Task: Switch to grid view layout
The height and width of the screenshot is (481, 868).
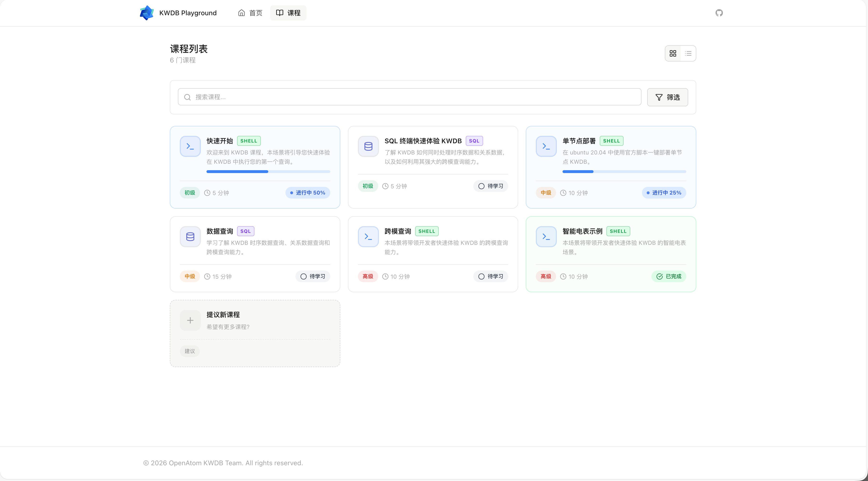Action: pyautogui.click(x=672, y=54)
